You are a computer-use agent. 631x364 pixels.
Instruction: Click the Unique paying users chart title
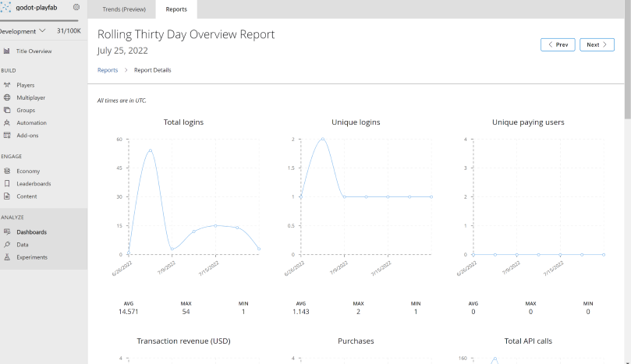pyautogui.click(x=528, y=122)
